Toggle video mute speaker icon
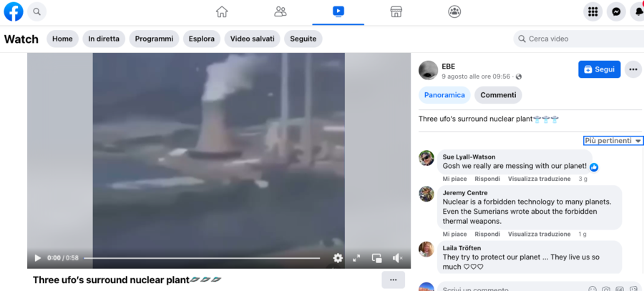 (x=397, y=258)
